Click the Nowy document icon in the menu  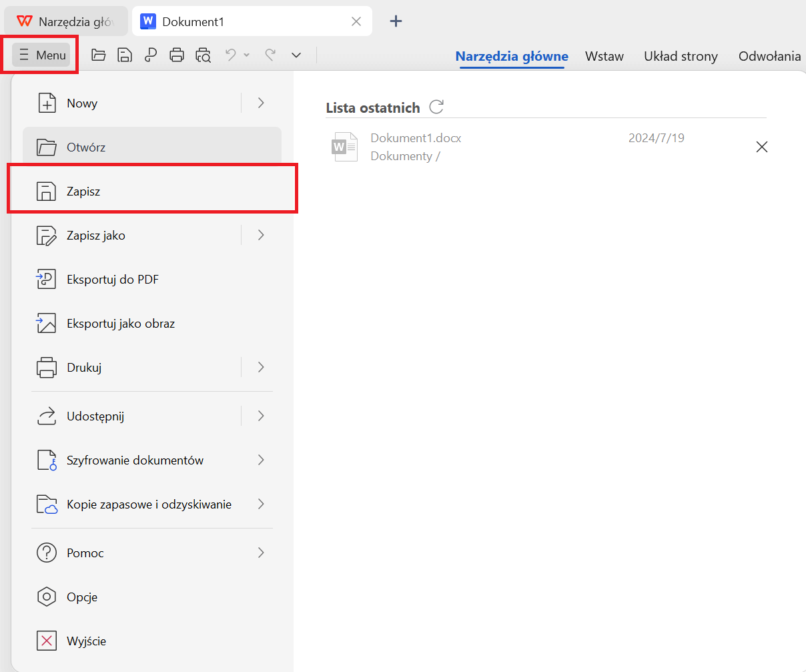47,103
